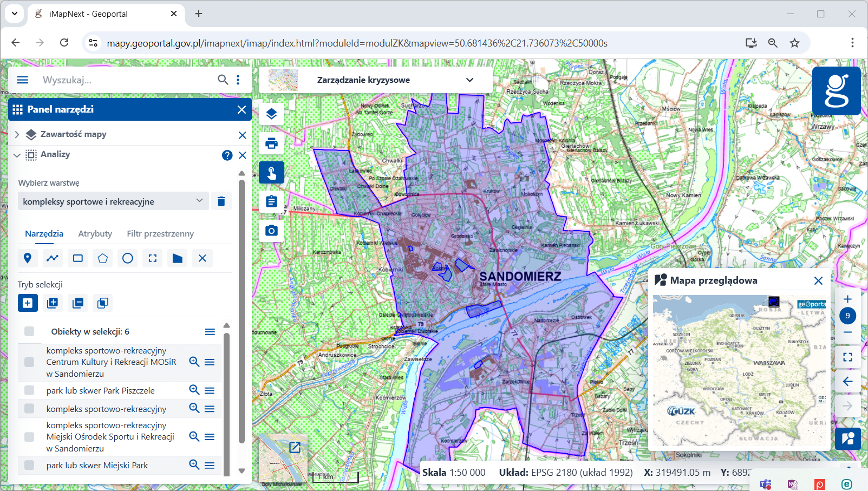Close the Mapa przeglądowa panel

[818, 280]
